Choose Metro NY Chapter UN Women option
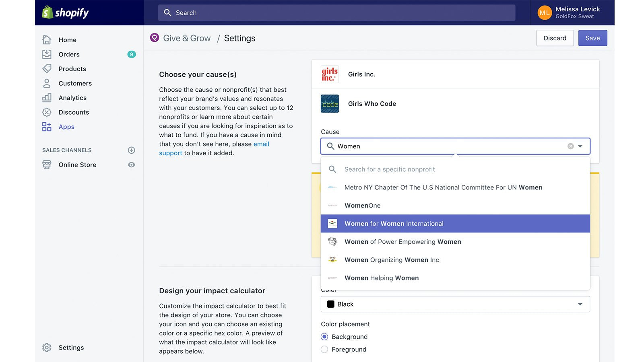644x362 pixels. pyautogui.click(x=455, y=187)
